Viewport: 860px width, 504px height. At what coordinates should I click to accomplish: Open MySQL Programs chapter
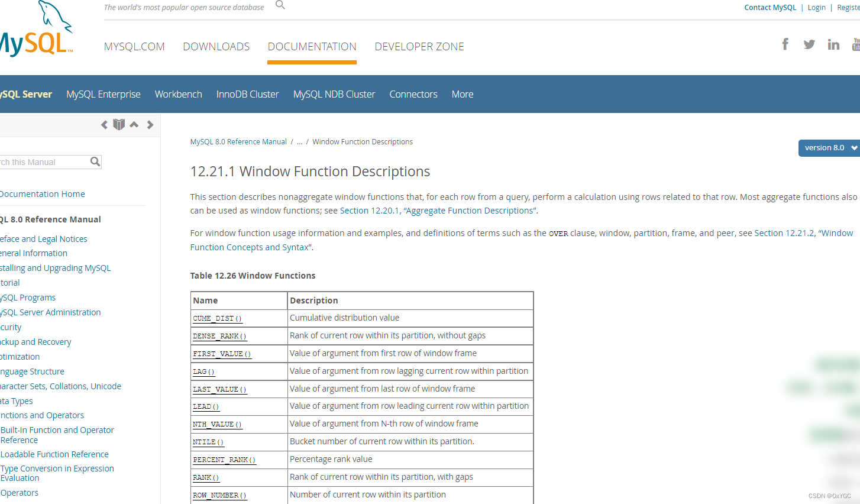click(x=27, y=298)
